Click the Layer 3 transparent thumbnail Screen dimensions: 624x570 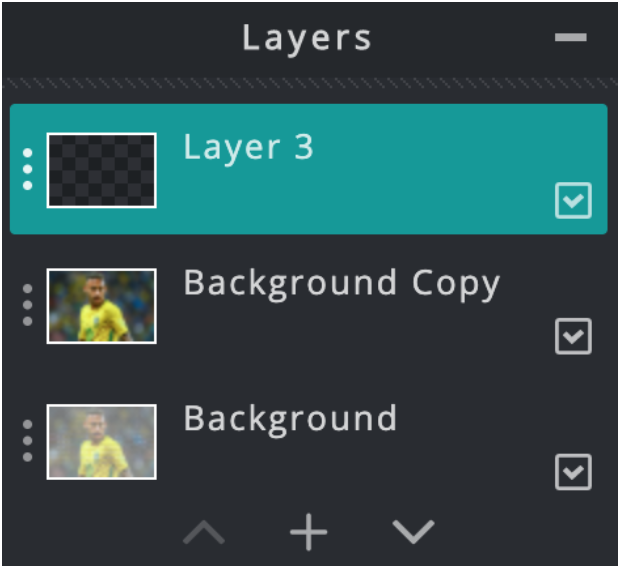(101, 170)
